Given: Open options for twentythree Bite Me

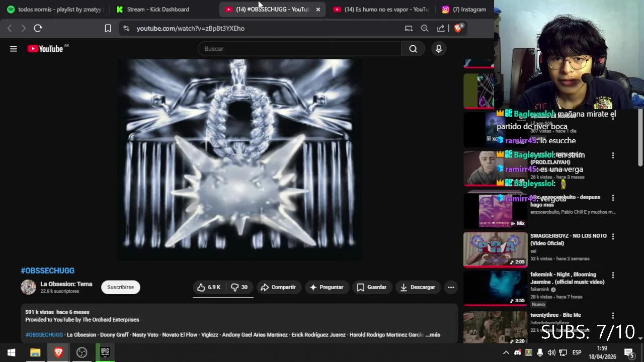Looking at the screenshot, I should (613, 316).
